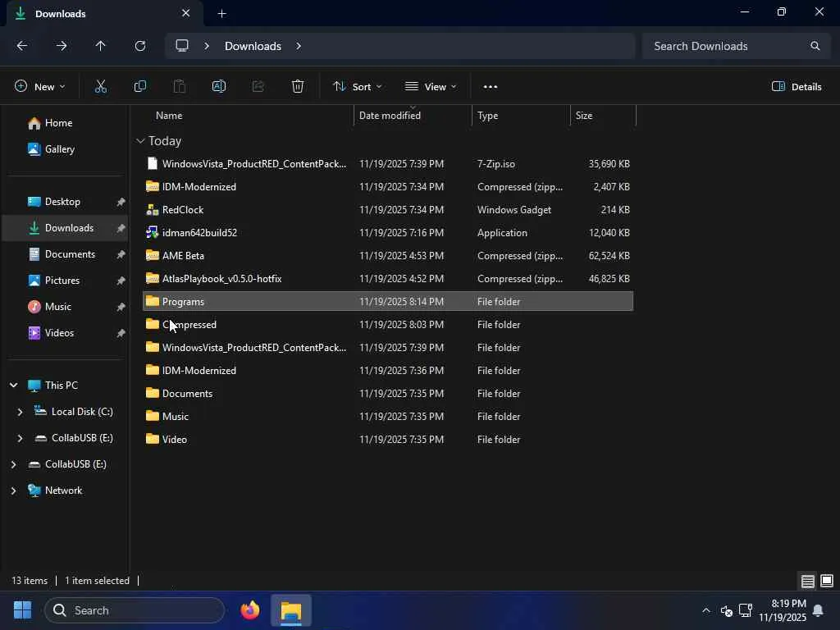Open the Sort dropdown
This screenshot has height=630, width=840.
pyautogui.click(x=358, y=86)
